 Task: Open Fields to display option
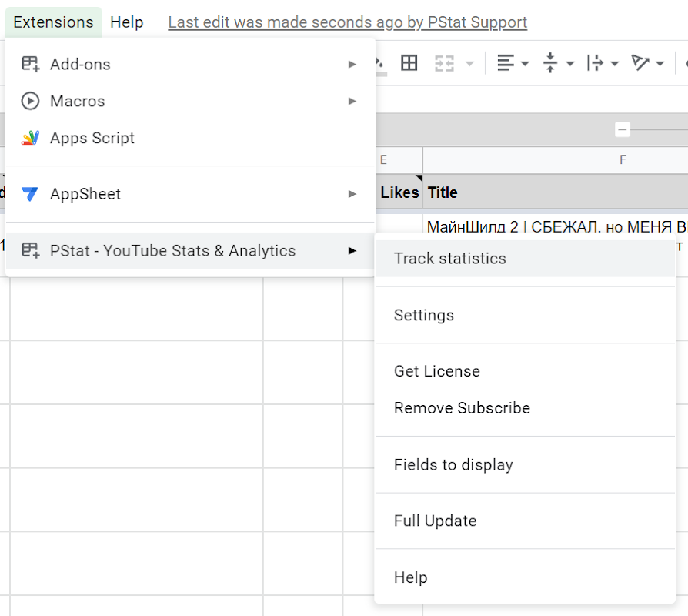[525, 464]
